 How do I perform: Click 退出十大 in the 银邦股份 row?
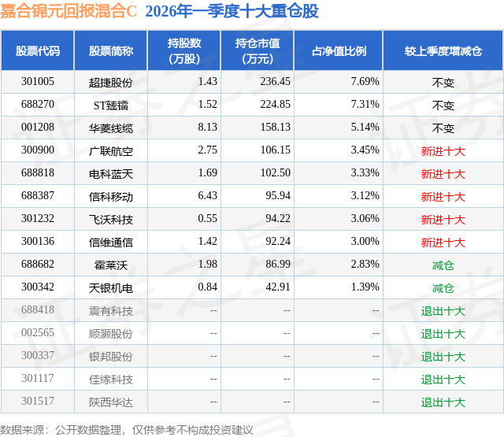click(443, 357)
